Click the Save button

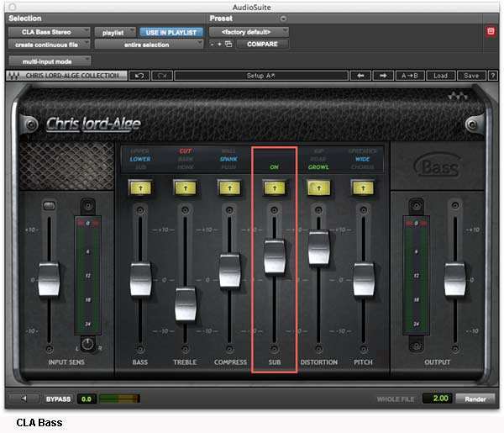(x=471, y=76)
